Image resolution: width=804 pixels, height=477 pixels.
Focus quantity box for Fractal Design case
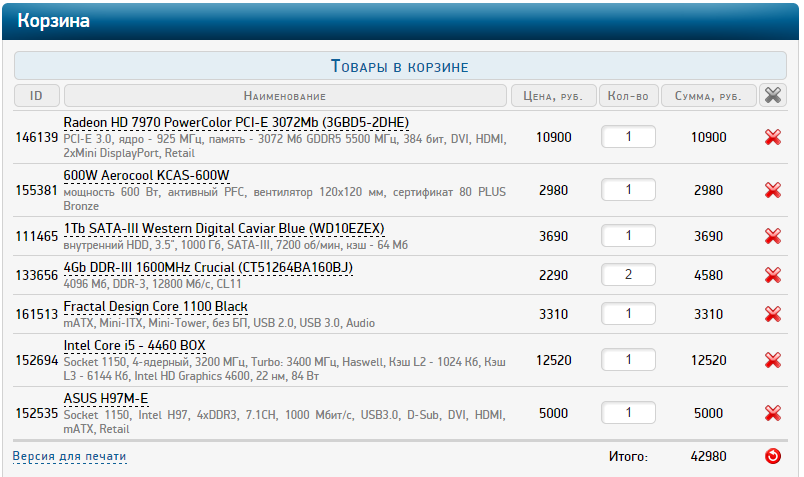(x=628, y=314)
